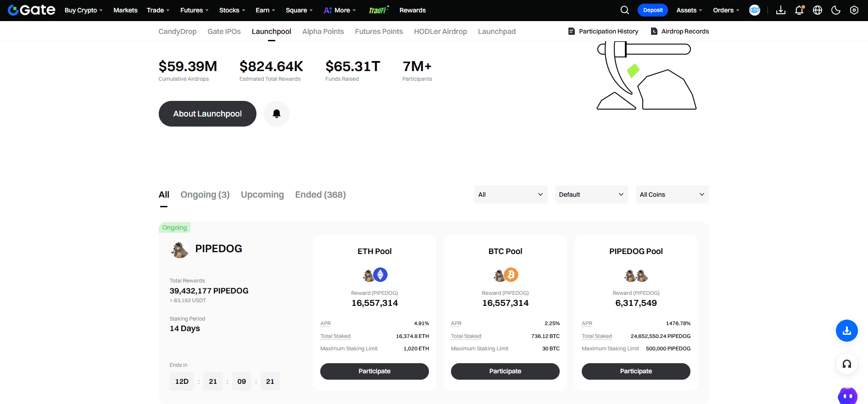Image resolution: width=868 pixels, height=404 pixels.
Task: Expand the Orders dropdown
Action: tap(726, 10)
